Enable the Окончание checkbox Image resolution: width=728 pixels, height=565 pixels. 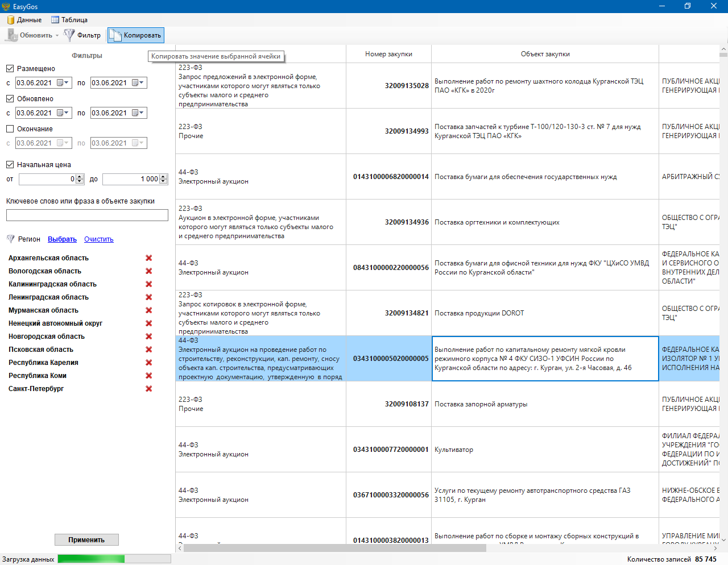pyautogui.click(x=10, y=129)
